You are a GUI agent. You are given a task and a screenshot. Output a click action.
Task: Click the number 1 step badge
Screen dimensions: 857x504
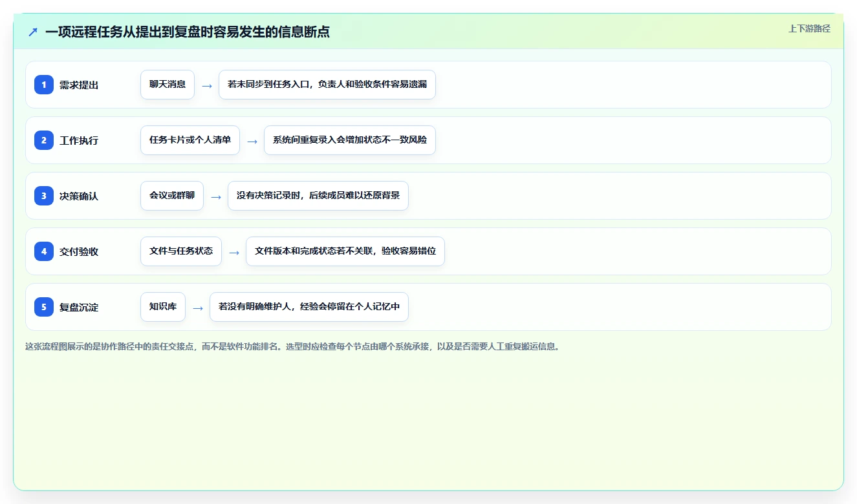[44, 85]
